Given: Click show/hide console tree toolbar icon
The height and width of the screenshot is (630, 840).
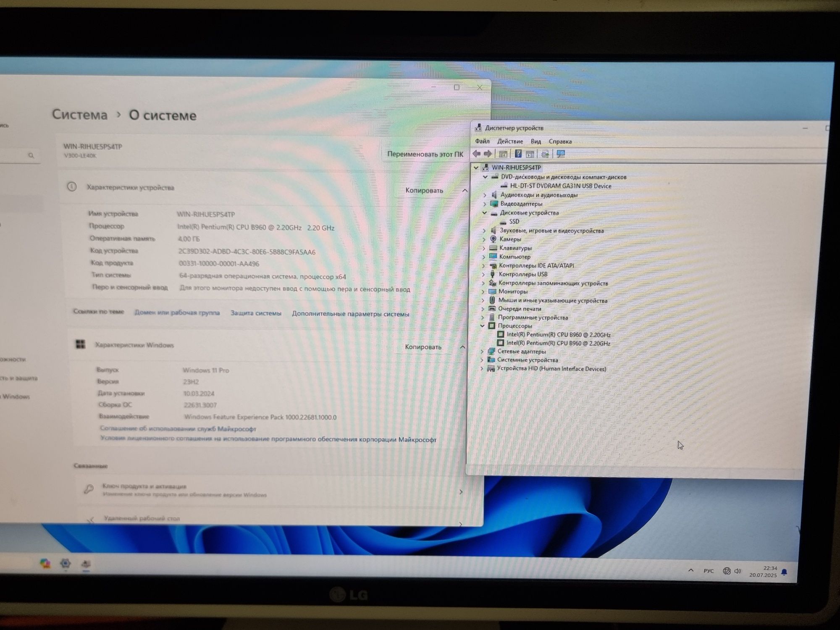Looking at the screenshot, I should (x=503, y=154).
